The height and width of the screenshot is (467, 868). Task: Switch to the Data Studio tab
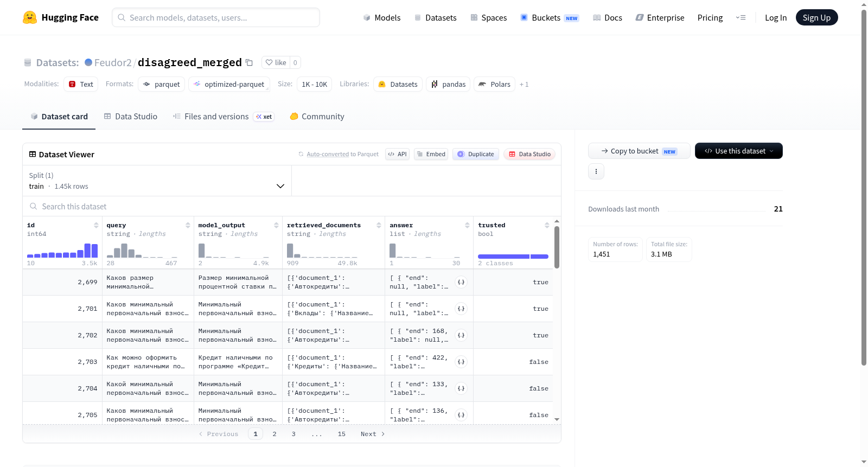(x=131, y=117)
